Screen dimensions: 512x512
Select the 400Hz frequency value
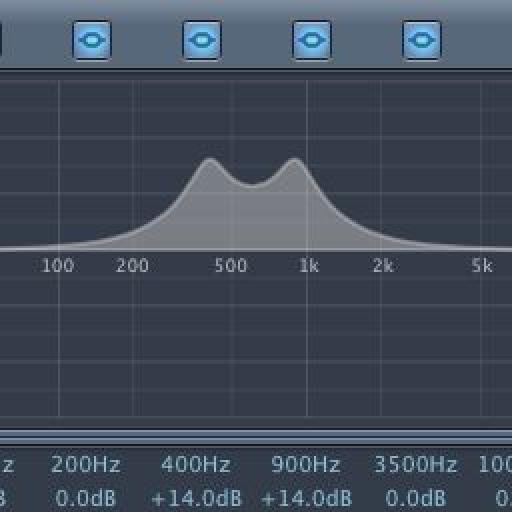coord(196,464)
